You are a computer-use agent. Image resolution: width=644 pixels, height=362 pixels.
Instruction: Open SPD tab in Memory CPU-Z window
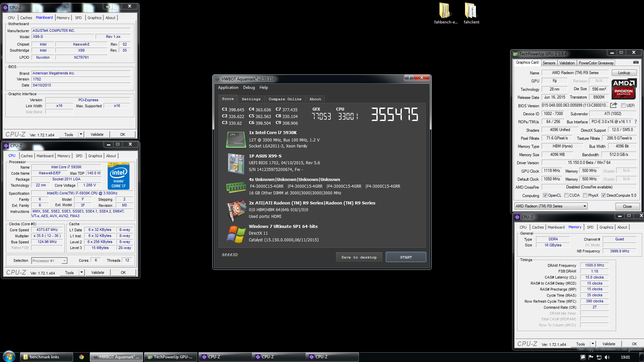point(590,227)
